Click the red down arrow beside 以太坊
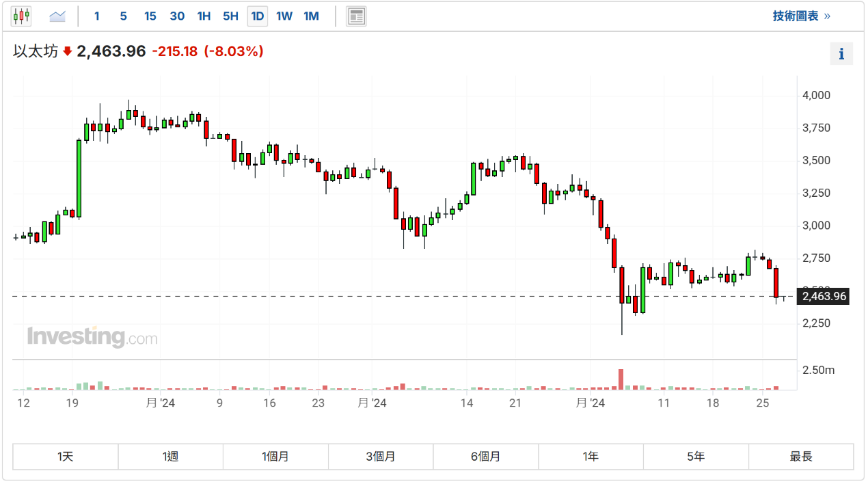868x484 pixels. tap(67, 51)
